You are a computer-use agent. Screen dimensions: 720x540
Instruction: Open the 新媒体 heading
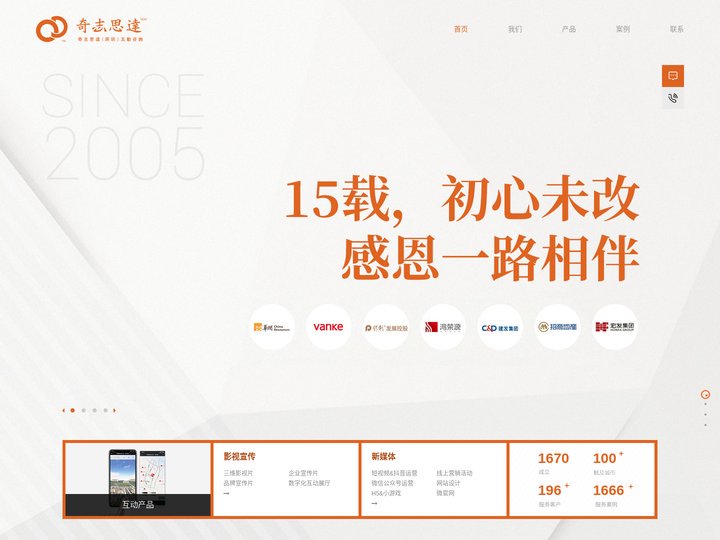point(383,456)
